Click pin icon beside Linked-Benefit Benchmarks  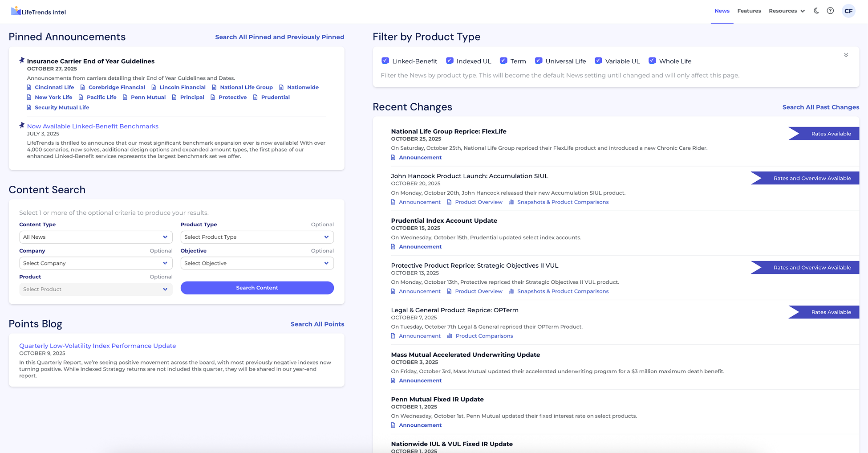coord(22,126)
